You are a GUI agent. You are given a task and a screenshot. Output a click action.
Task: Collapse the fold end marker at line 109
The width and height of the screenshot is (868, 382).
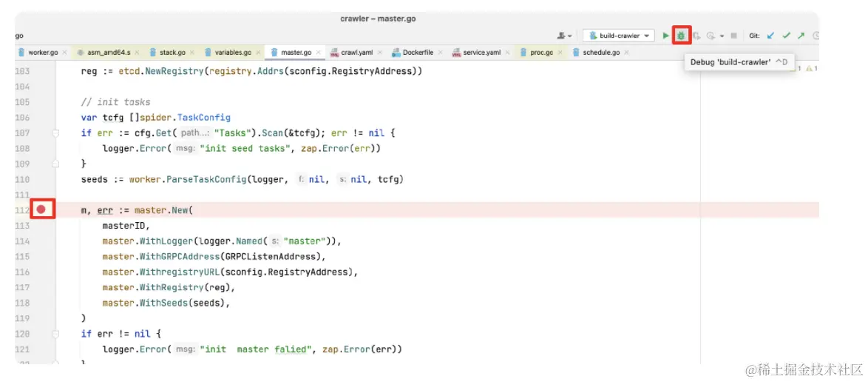[x=55, y=164]
